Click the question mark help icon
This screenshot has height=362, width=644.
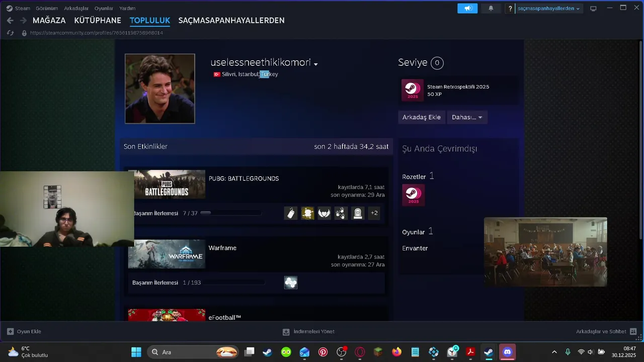tap(510, 9)
